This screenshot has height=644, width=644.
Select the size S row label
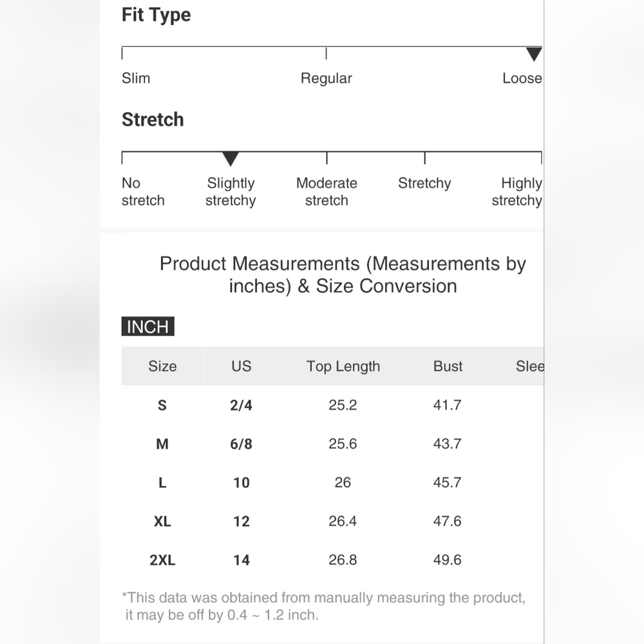162,405
